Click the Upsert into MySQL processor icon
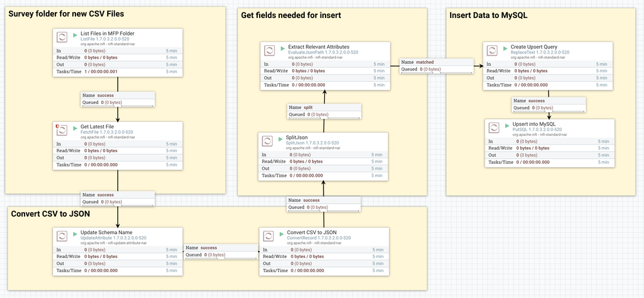 pyautogui.click(x=496, y=126)
